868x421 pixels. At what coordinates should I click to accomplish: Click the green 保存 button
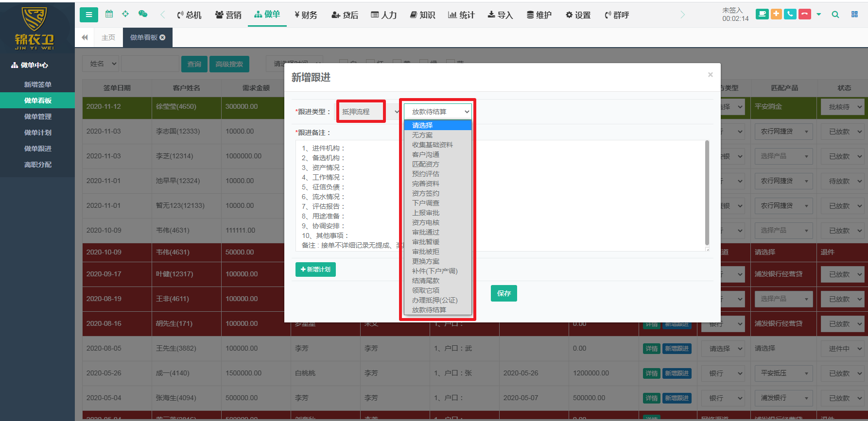coord(504,293)
